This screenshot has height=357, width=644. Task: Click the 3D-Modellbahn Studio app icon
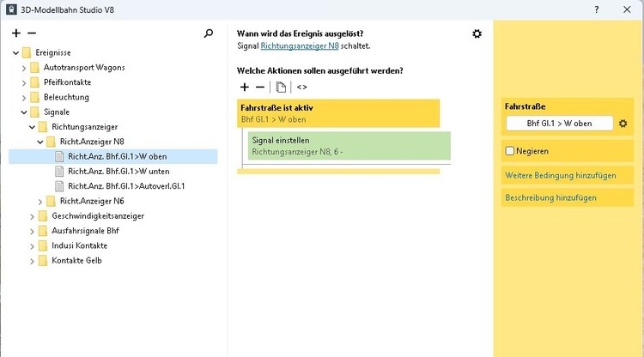point(11,9)
